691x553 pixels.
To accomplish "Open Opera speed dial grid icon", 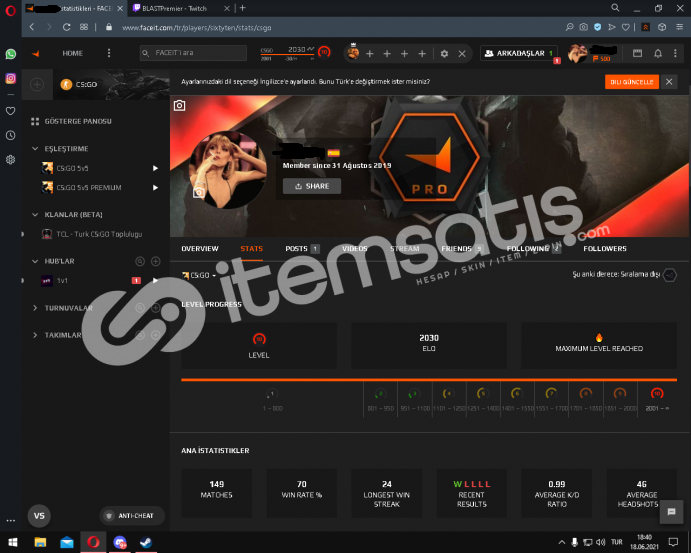I will pyautogui.click(x=84, y=27).
